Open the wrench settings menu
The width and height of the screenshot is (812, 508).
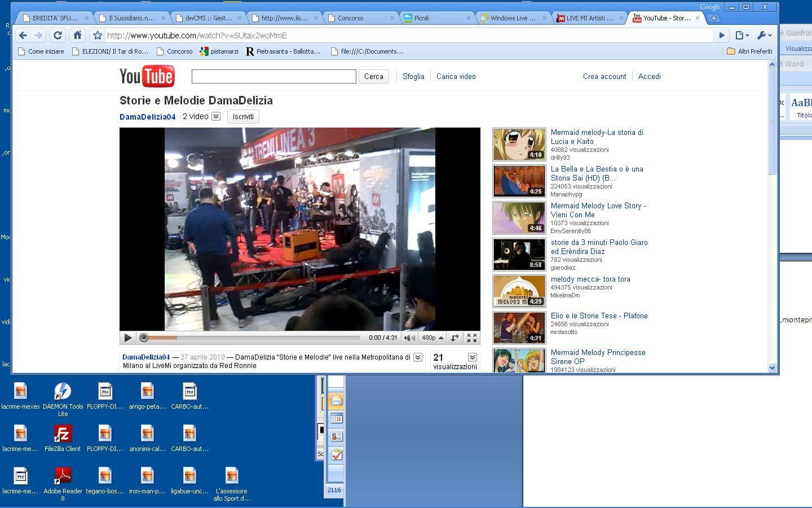(x=764, y=35)
